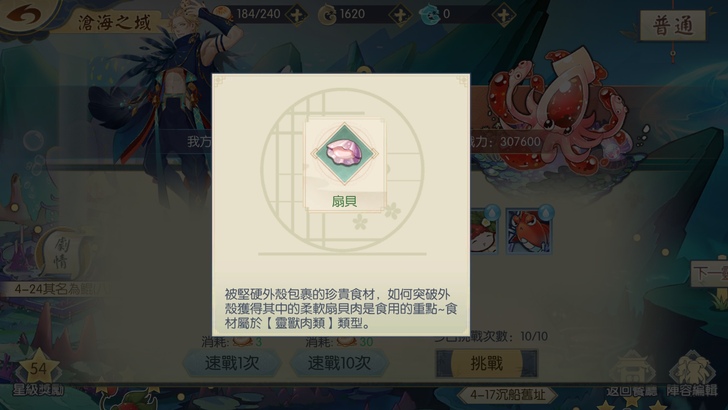Add coins with plus next to 1620

click(x=399, y=15)
